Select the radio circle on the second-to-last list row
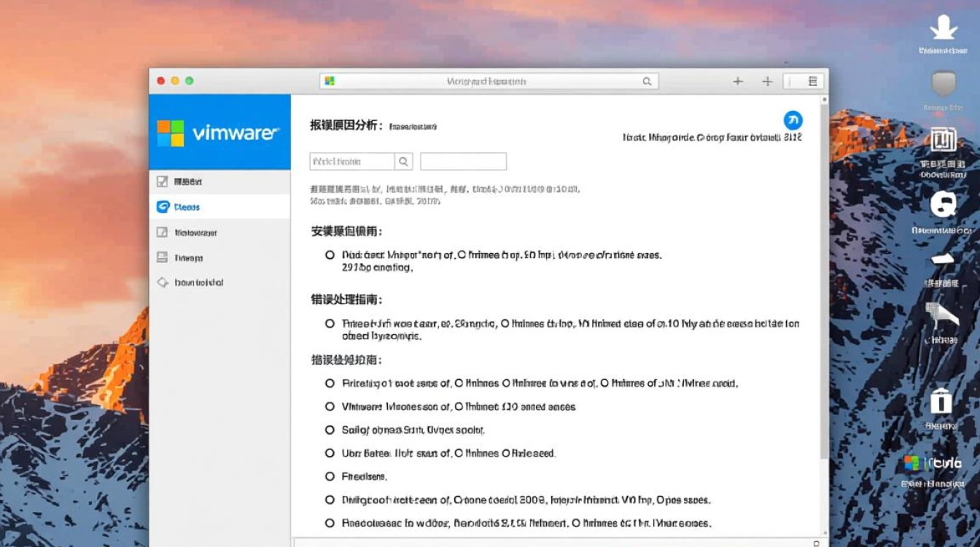The height and width of the screenshot is (547, 980). click(330, 500)
